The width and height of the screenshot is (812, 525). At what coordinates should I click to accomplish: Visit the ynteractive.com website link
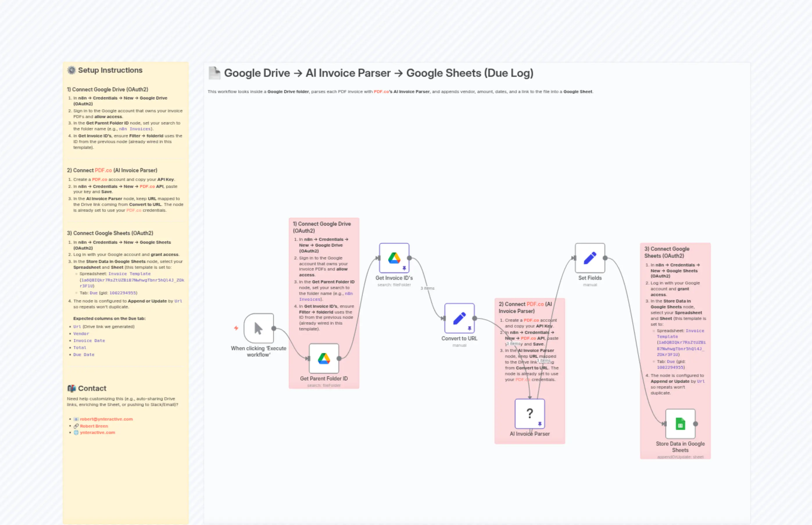(x=98, y=432)
